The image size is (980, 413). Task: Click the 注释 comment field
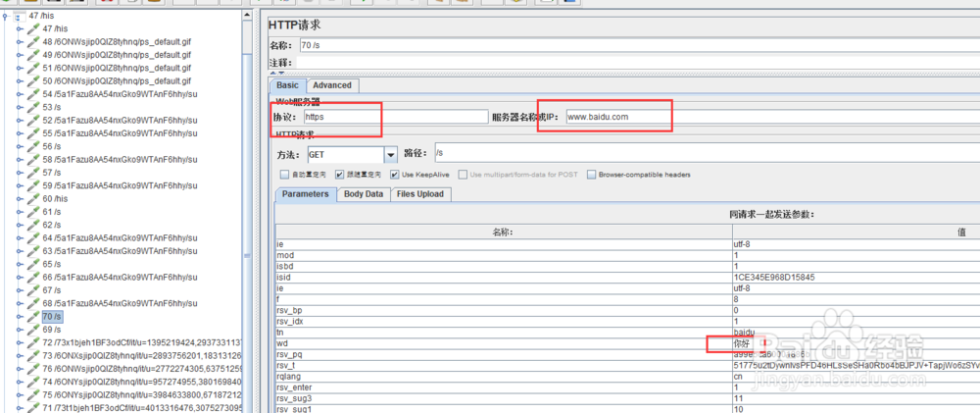[638, 63]
